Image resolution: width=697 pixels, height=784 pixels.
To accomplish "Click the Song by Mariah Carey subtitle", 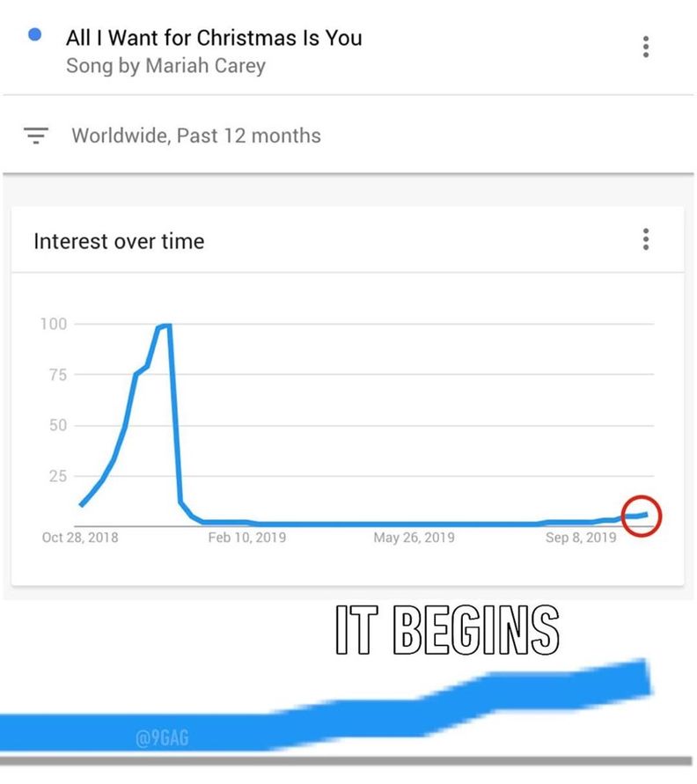I will (165, 65).
